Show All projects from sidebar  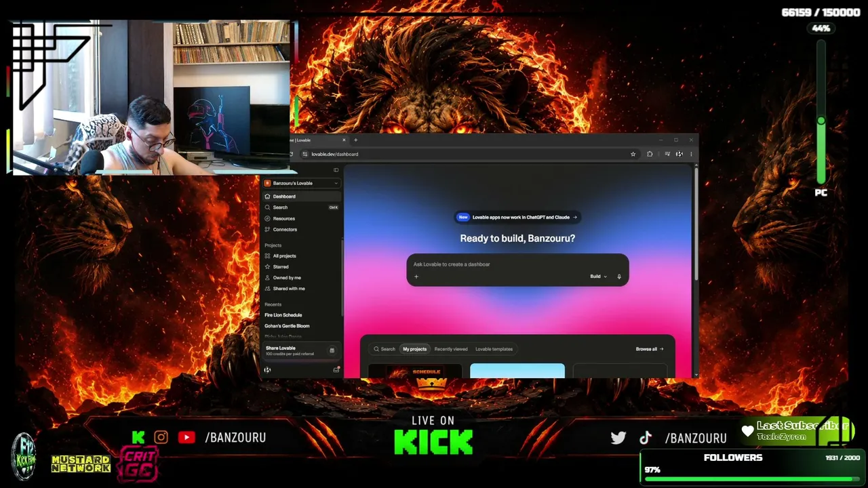301,256
